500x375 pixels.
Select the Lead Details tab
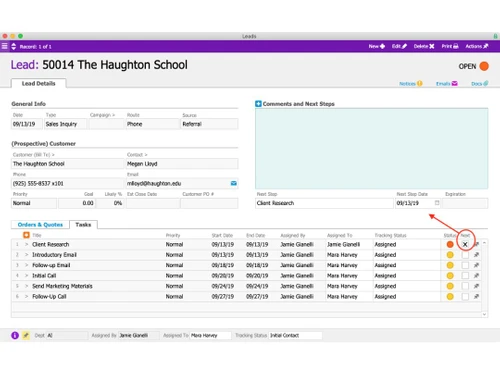click(39, 83)
